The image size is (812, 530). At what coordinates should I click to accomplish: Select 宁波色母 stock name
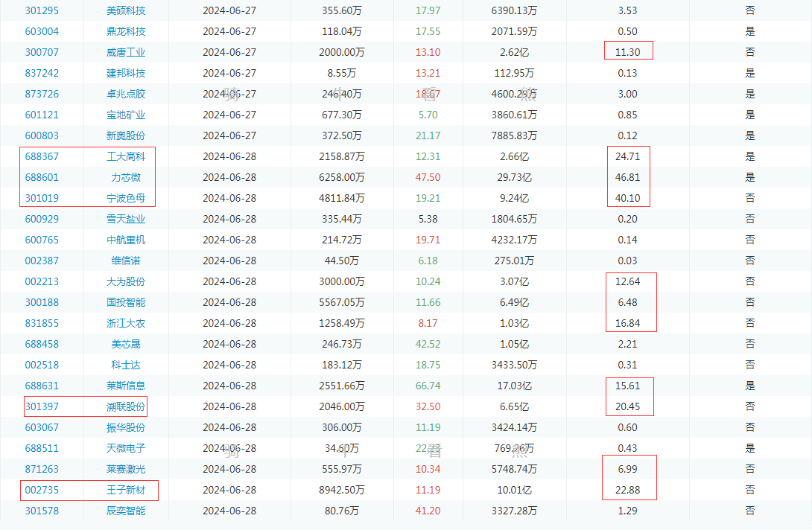[x=126, y=198]
